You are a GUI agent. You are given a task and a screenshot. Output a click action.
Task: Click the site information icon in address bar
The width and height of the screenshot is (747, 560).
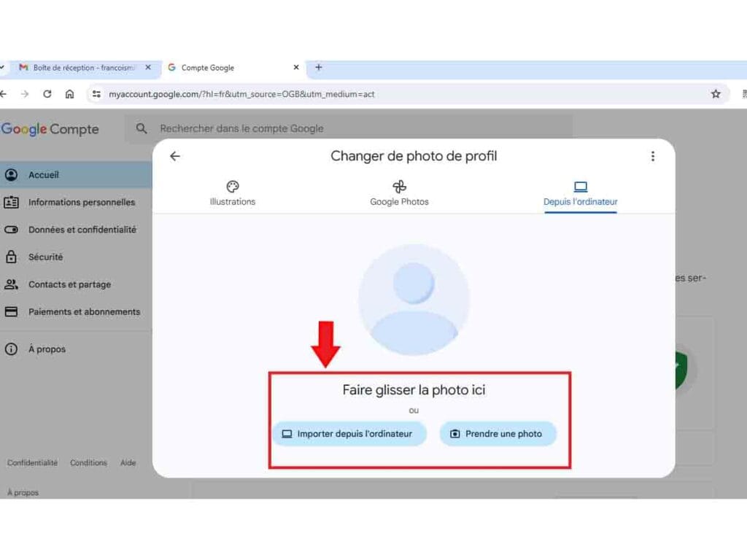click(x=96, y=94)
